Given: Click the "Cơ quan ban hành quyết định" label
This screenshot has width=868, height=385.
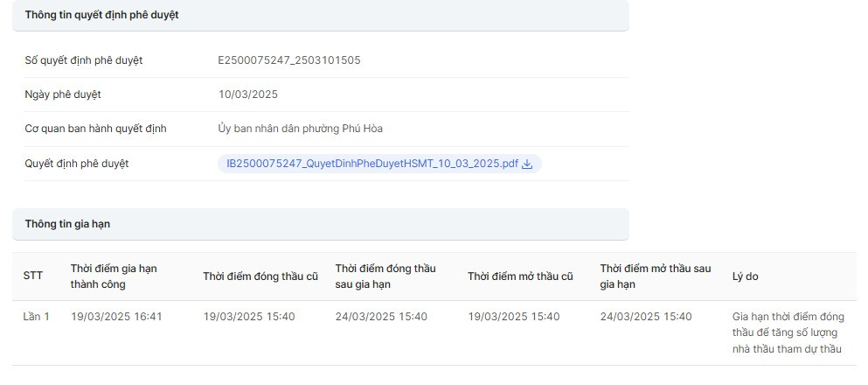Looking at the screenshot, I should pos(95,129).
